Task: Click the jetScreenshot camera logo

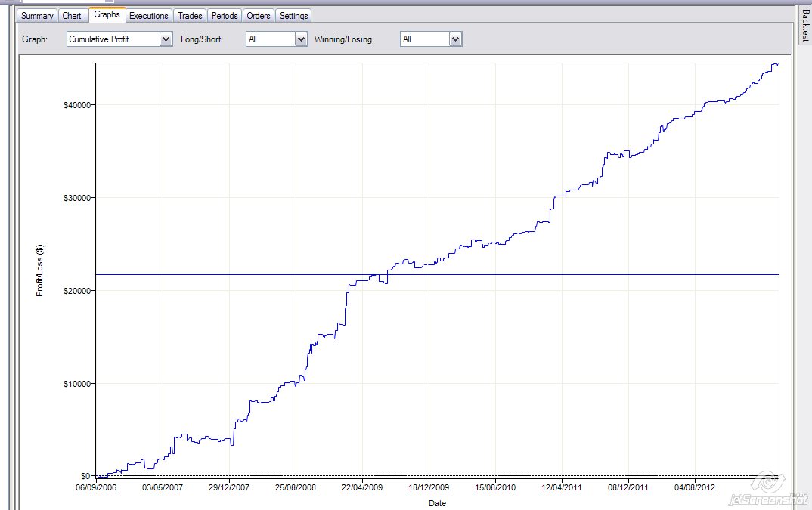Action: 767,481
